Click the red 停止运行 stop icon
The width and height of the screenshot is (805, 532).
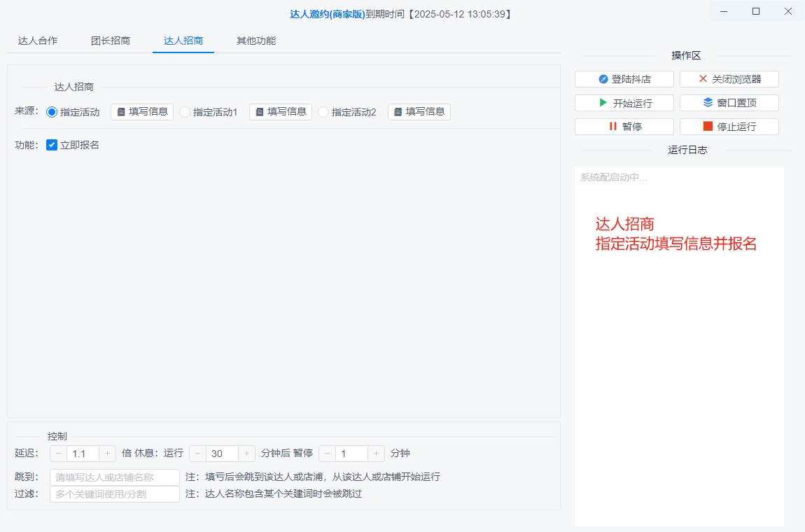[x=707, y=126]
